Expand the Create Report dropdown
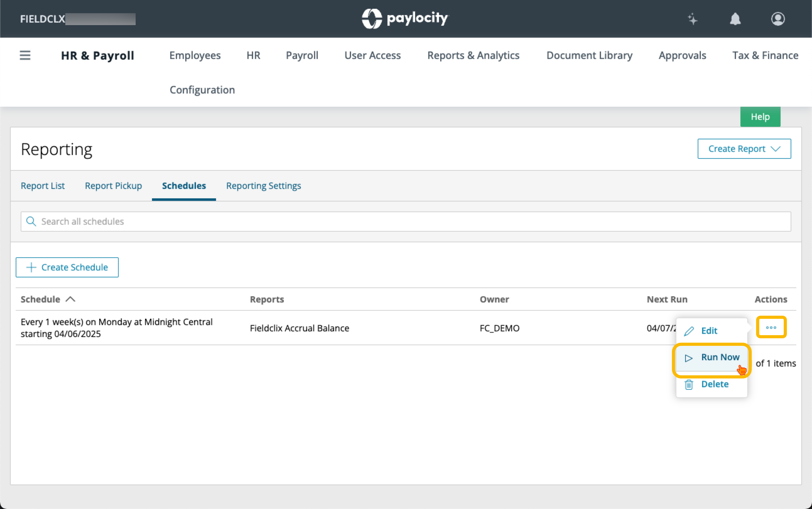The height and width of the screenshot is (509, 812). [x=744, y=149]
